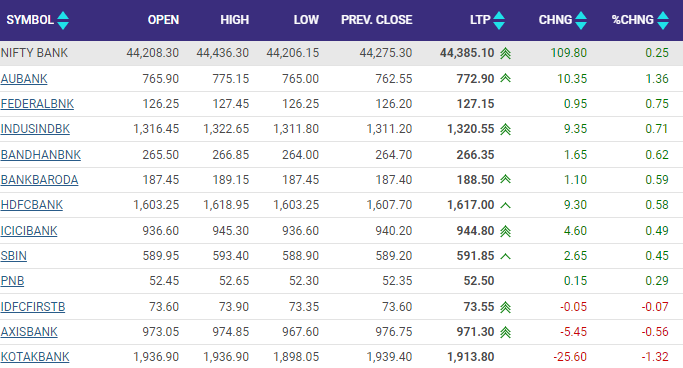Click the PREV. CLOSE column header
Image resolution: width=683 pixels, height=368 pixels.
[376, 20]
